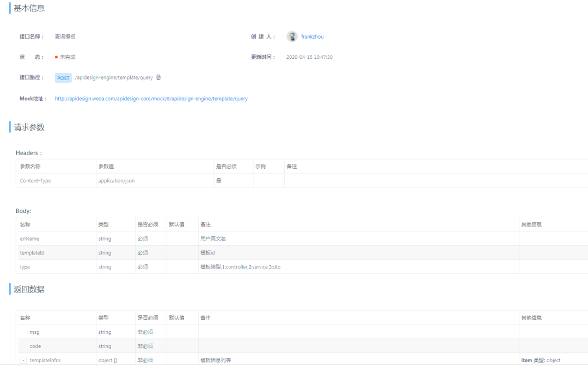Select the enName body parameter
This screenshot has width=588, height=366.
29,239
